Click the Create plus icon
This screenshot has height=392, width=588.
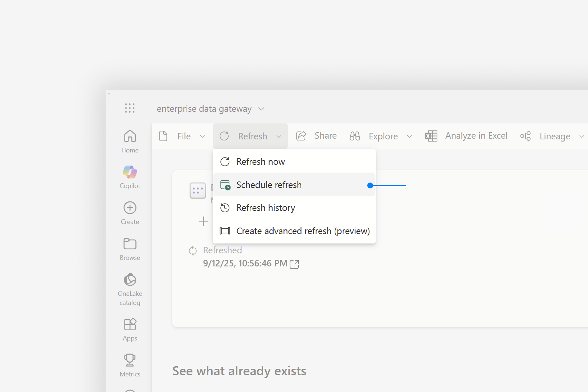click(130, 208)
